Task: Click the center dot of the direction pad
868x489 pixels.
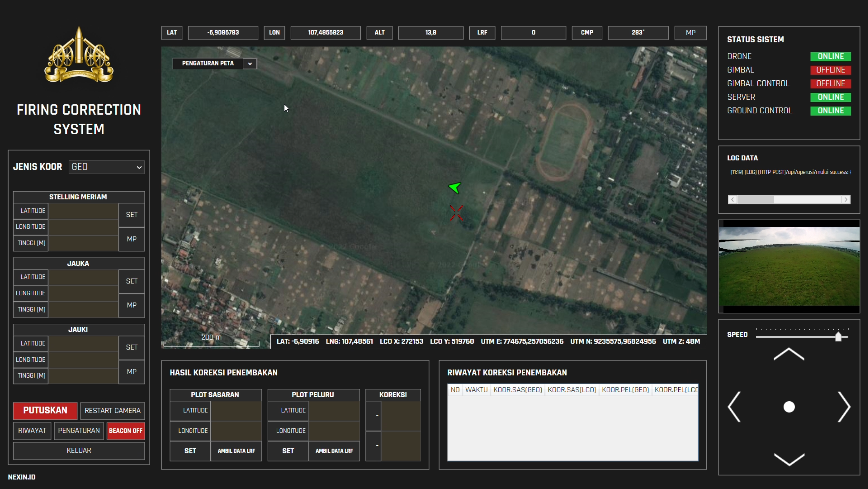Action: click(789, 407)
